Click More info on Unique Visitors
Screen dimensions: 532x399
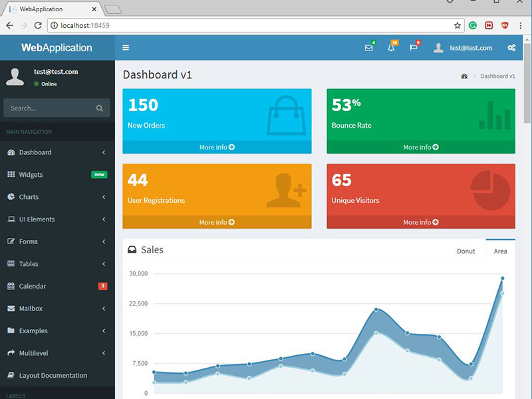coord(420,223)
